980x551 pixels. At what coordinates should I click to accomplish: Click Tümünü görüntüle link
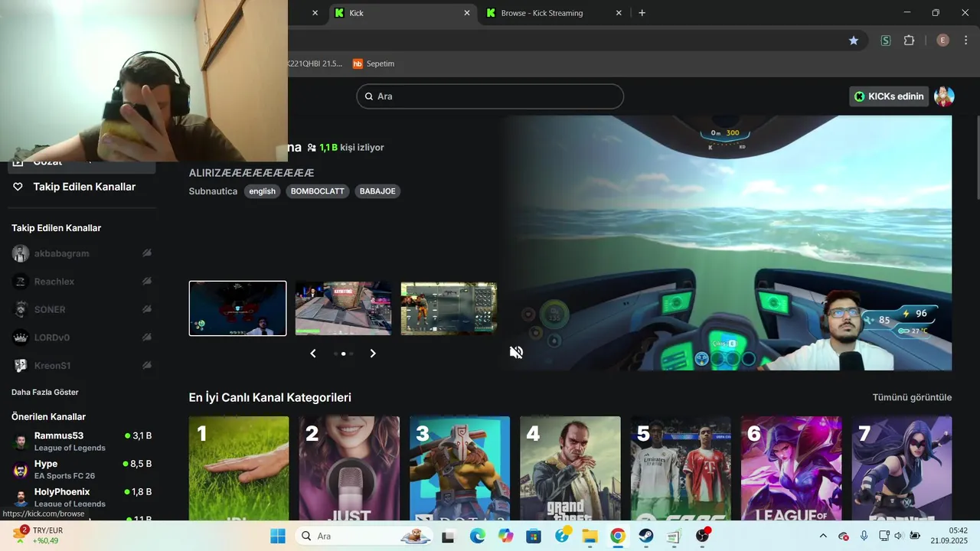[x=912, y=397]
